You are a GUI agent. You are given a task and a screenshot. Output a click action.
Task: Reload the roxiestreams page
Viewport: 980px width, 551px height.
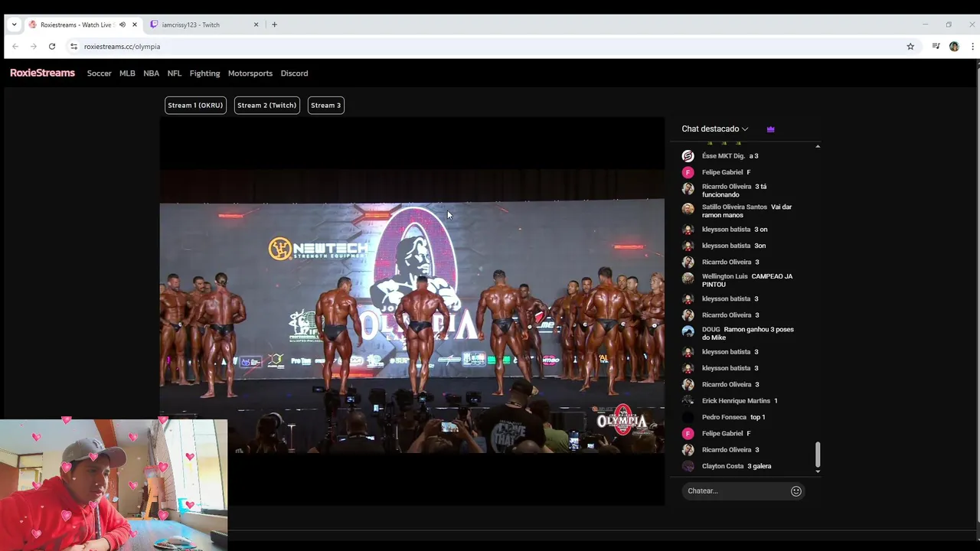click(52, 47)
